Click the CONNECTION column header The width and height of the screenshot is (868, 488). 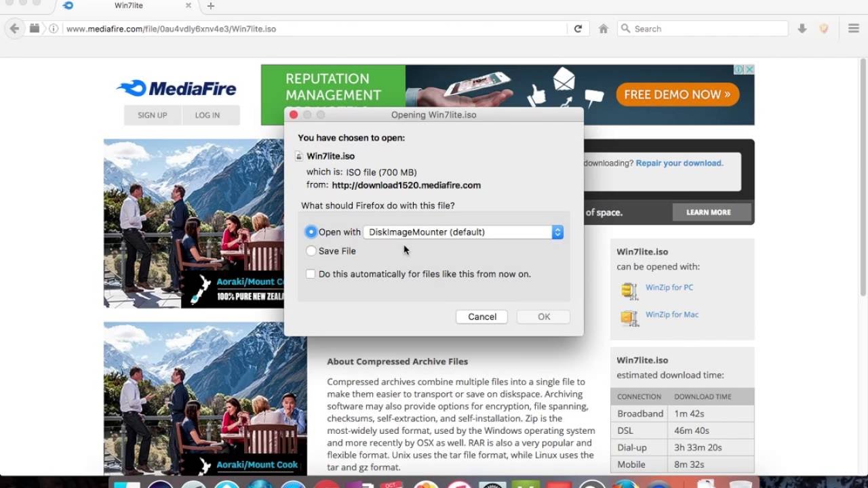point(639,396)
